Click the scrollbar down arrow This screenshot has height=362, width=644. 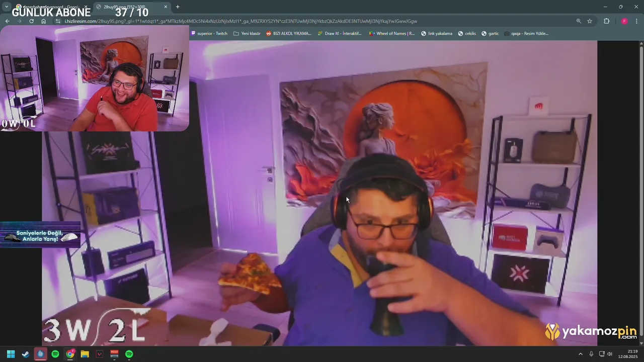click(641, 342)
